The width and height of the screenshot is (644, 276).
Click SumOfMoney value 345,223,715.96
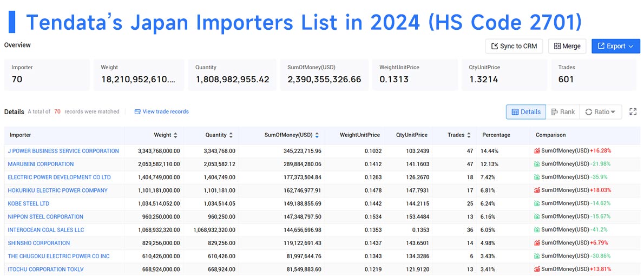(303, 151)
